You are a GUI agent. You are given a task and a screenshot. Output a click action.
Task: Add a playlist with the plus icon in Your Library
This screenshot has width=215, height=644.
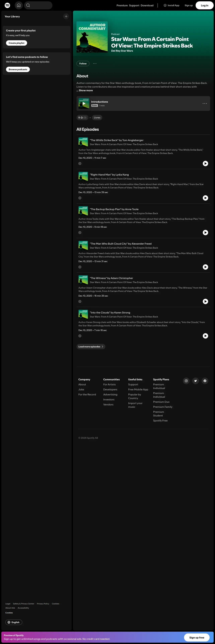coord(66,17)
